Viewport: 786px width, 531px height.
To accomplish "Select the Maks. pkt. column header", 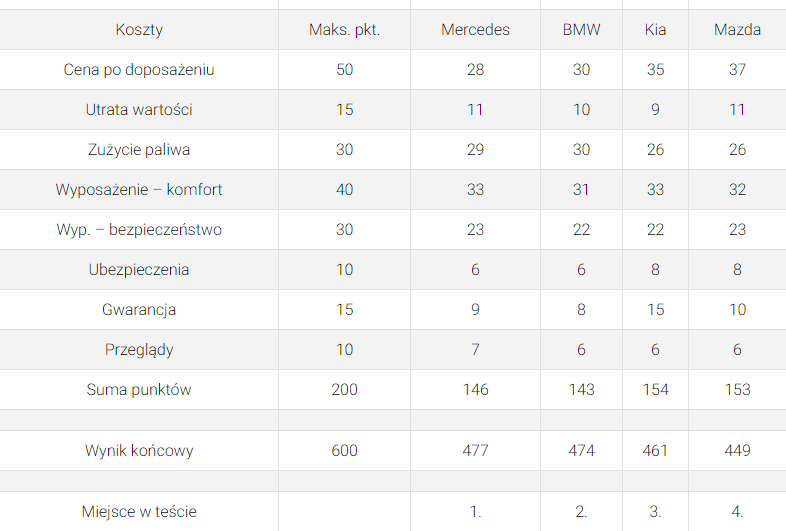I will [344, 30].
